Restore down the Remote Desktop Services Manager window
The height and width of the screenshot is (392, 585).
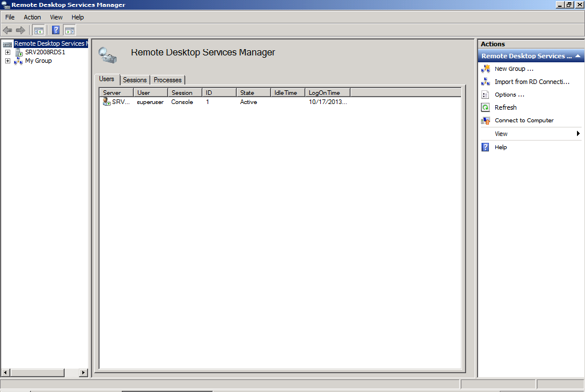pyautogui.click(x=569, y=5)
